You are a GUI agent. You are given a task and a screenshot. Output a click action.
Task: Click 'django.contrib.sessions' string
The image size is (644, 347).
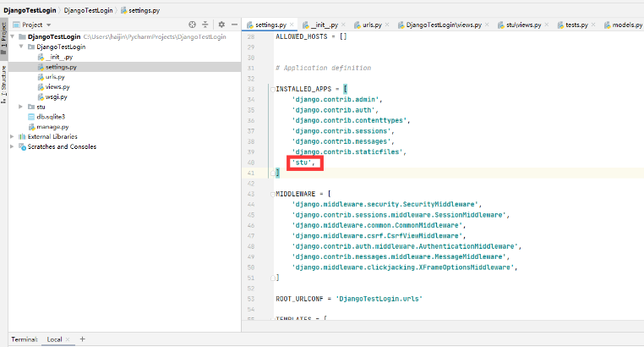coord(342,131)
